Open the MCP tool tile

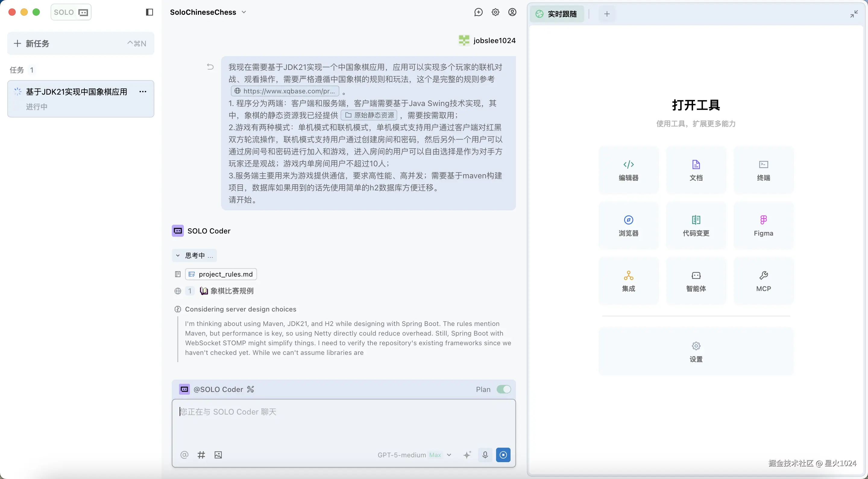tap(763, 281)
